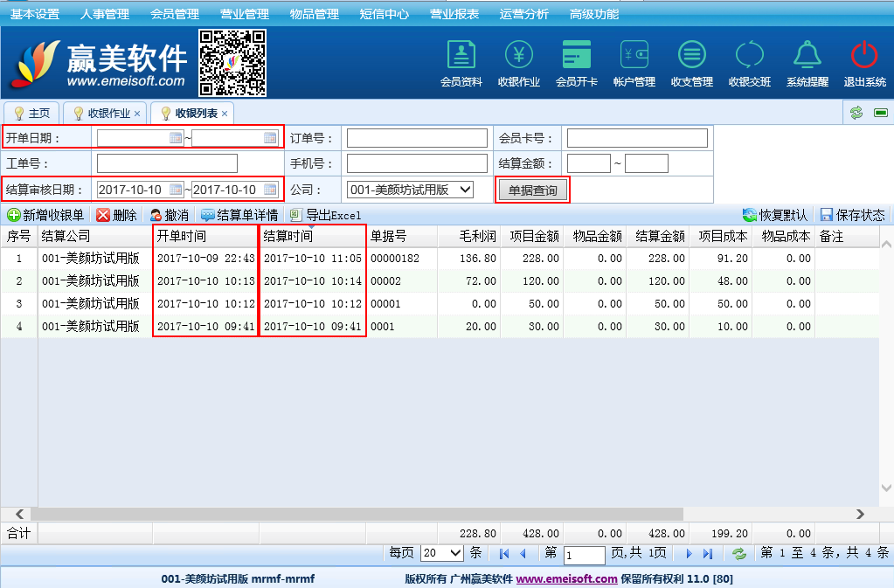Click the 单据查询 query button
Screen dimensions: 894x588
[533, 190]
